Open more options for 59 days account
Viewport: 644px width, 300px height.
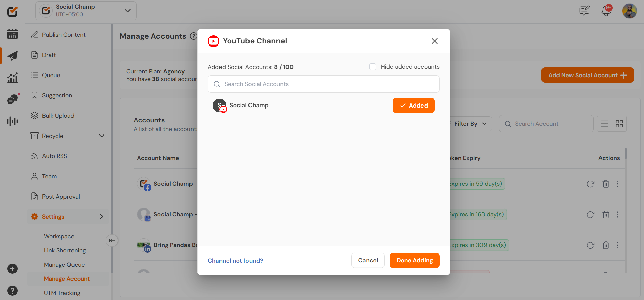pyautogui.click(x=617, y=184)
